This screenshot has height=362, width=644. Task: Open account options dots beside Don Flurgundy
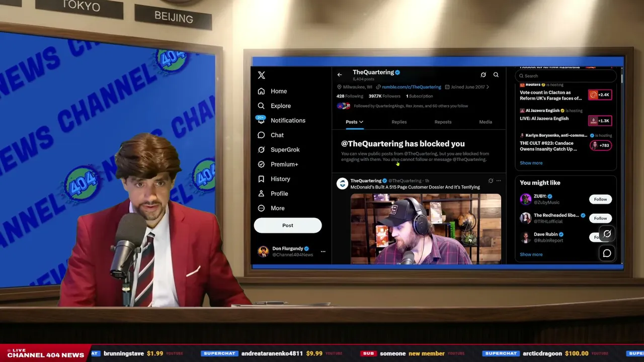click(x=323, y=251)
